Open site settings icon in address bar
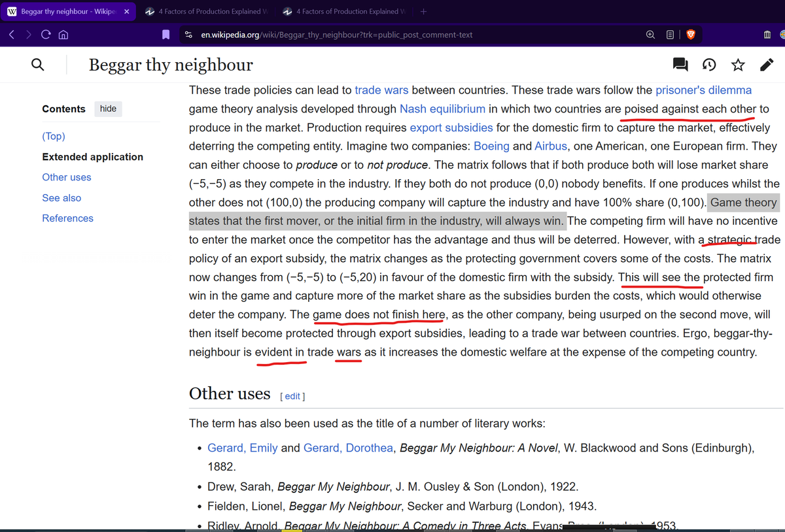This screenshot has width=785, height=532. (190, 35)
